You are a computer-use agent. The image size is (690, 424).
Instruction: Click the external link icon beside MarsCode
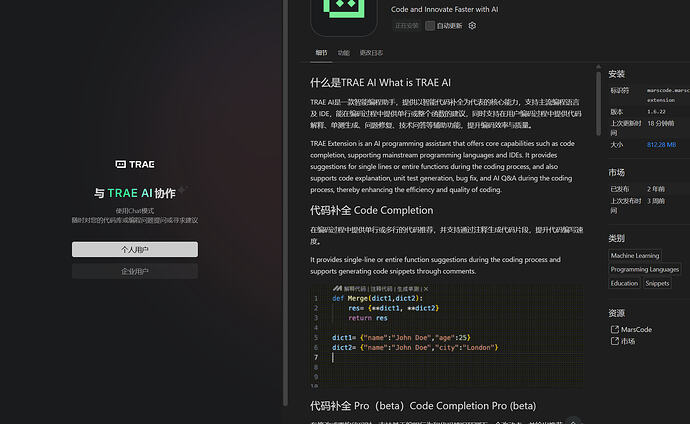coord(615,329)
